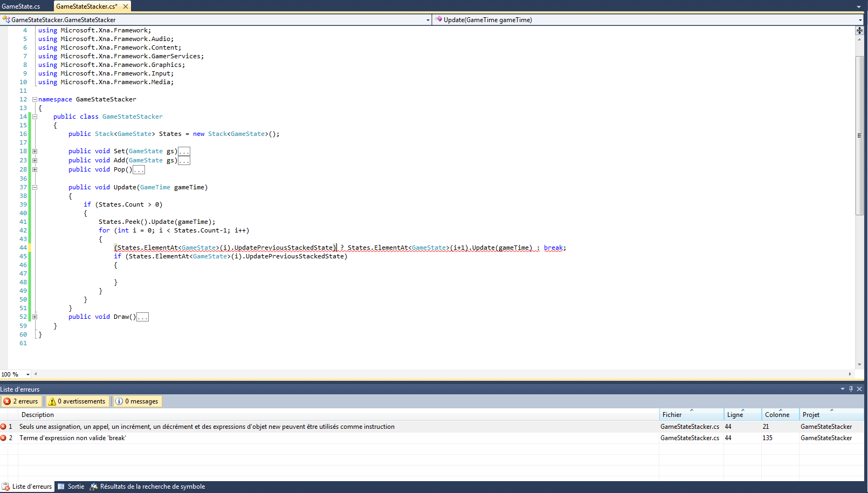Expand the collapsed Pop() method
The height and width of the screenshot is (493, 868).
(x=35, y=169)
